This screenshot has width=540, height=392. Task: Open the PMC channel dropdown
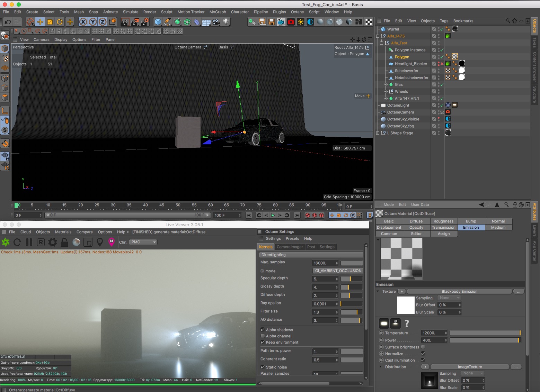coord(143,242)
